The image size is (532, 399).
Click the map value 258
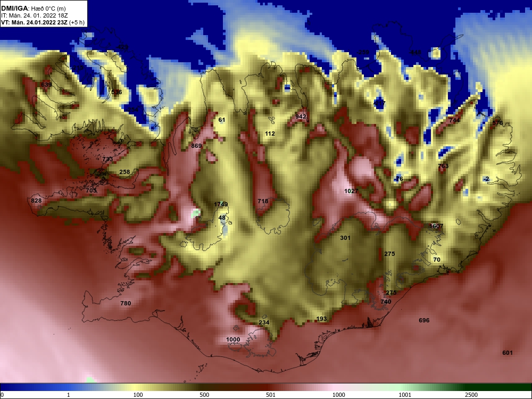124,172
